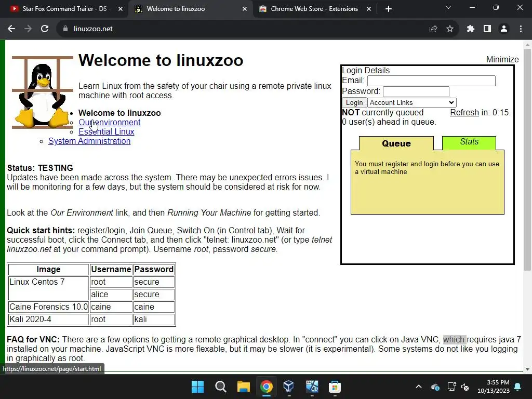Open the System Administration link

pyautogui.click(x=89, y=141)
